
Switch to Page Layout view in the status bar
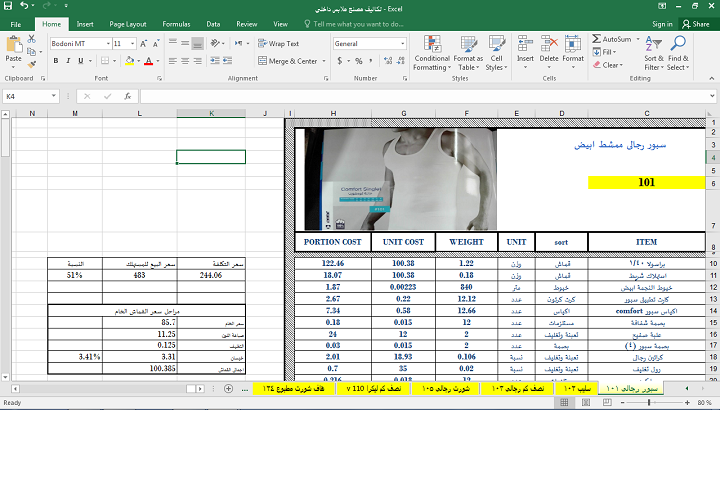(x=586, y=403)
